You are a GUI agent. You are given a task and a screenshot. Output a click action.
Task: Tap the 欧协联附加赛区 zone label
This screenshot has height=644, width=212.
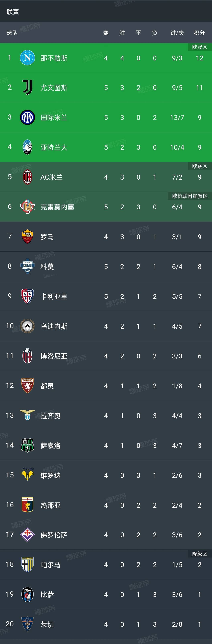point(190,196)
